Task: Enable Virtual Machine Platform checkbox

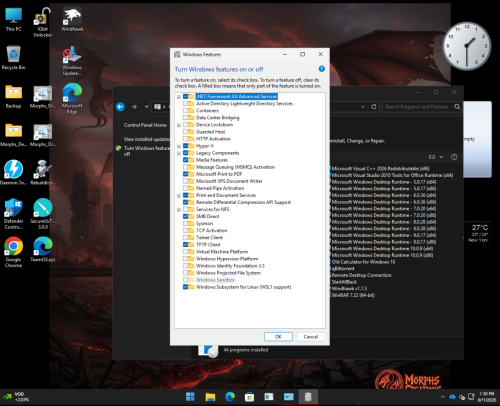Action: 185,252
